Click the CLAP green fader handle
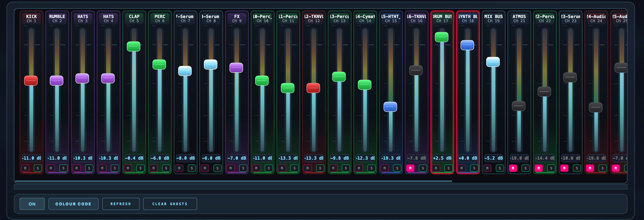 (134, 46)
